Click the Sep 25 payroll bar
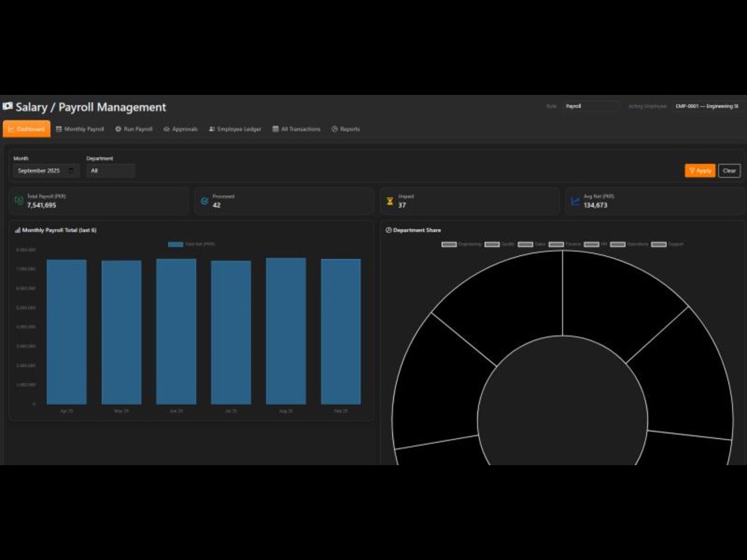 (341, 332)
